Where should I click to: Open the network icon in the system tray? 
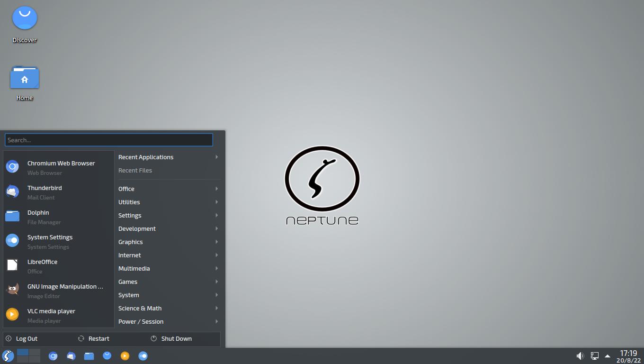(595, 355)
